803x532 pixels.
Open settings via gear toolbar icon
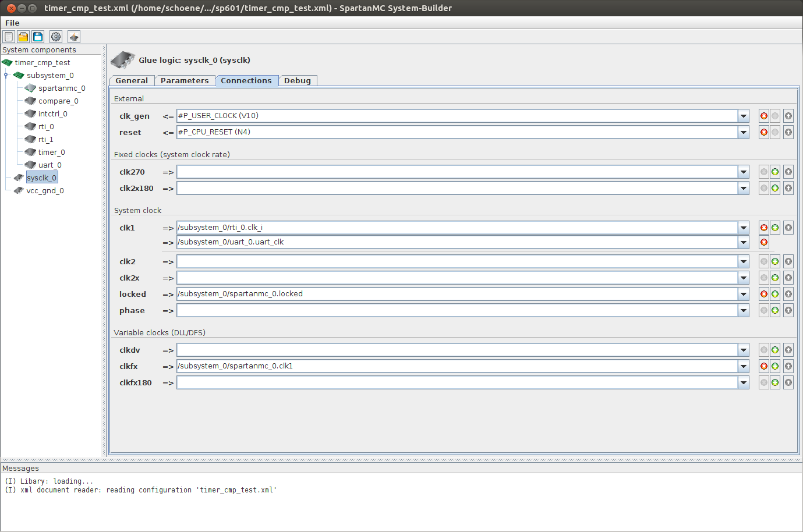(x=56, y=37)
